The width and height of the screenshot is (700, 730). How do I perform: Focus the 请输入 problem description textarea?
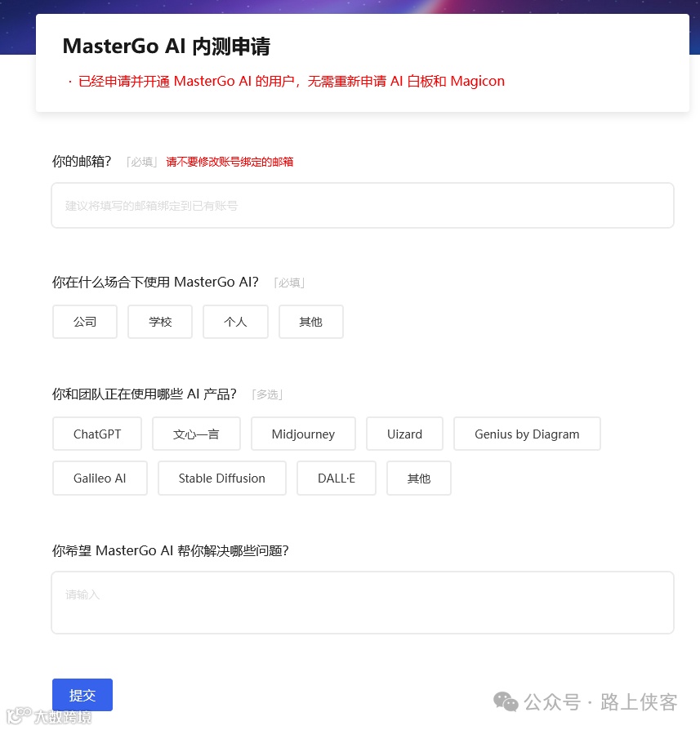[x=363, y=603]
